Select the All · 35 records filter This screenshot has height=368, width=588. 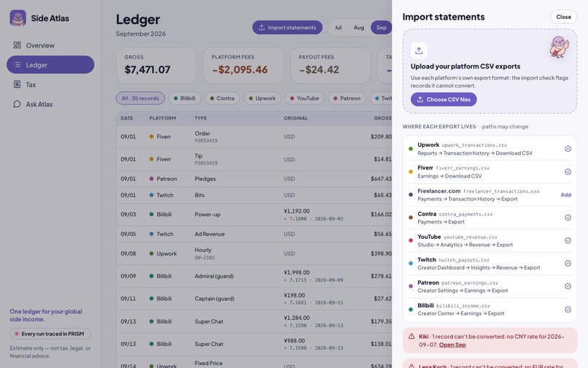140,99
